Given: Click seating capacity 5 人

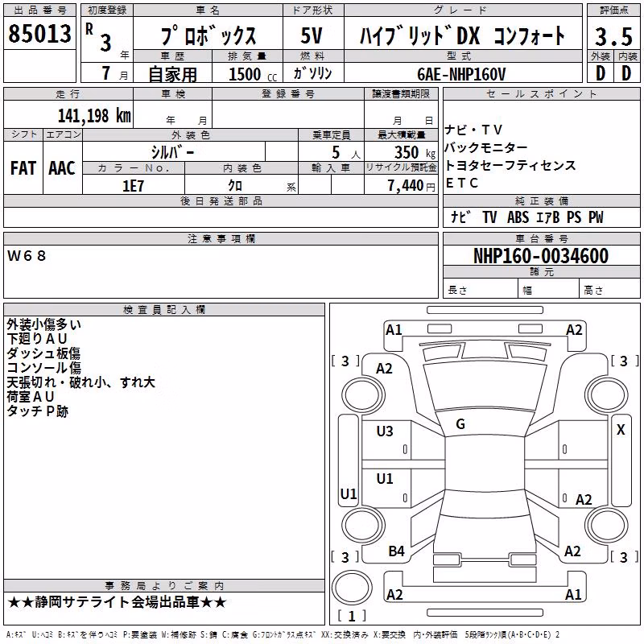Looking at the screenshot, I should [346, 153].
